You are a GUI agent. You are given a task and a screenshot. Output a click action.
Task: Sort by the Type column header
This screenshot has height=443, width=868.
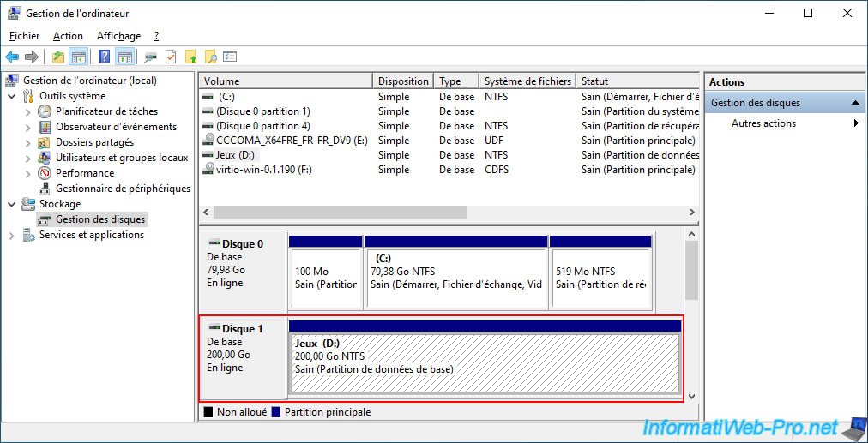pyautogui.click(x=456, y=81)
